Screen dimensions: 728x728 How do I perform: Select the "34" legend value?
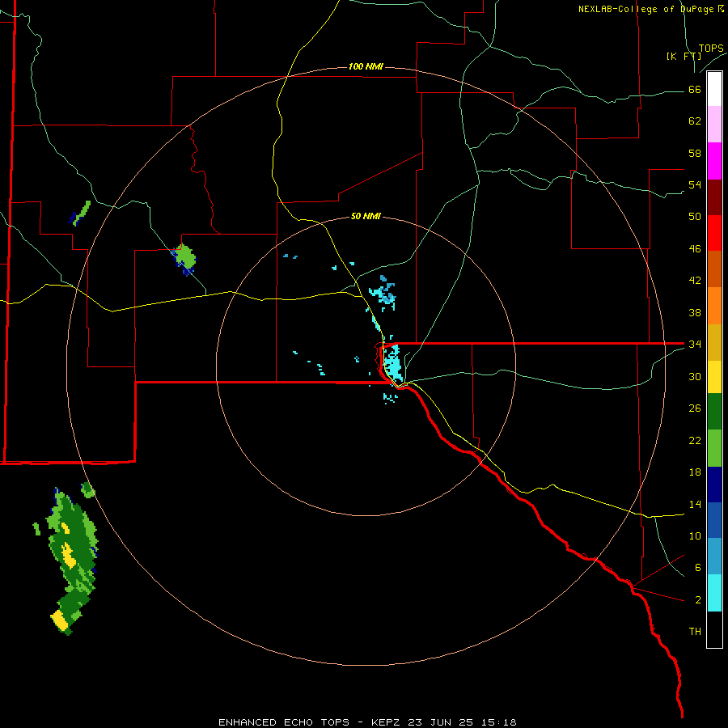point(695,345)
